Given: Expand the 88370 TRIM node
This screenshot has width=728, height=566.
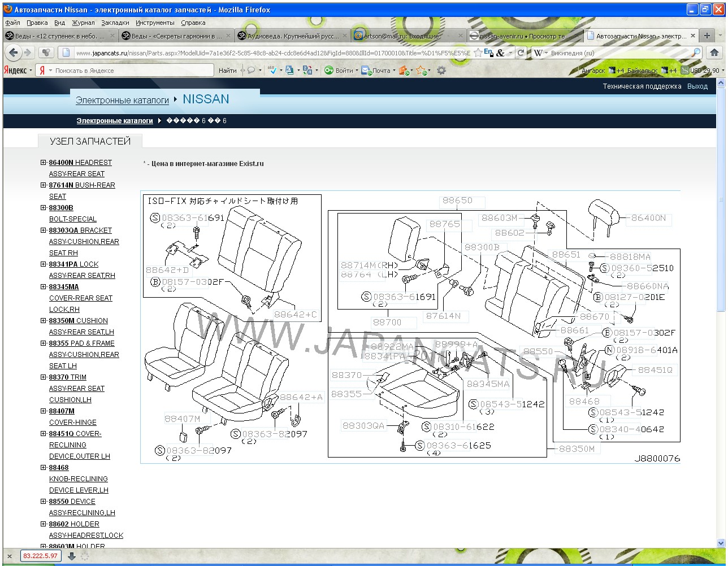Looking at the screenshot, I should coord(44,377).
